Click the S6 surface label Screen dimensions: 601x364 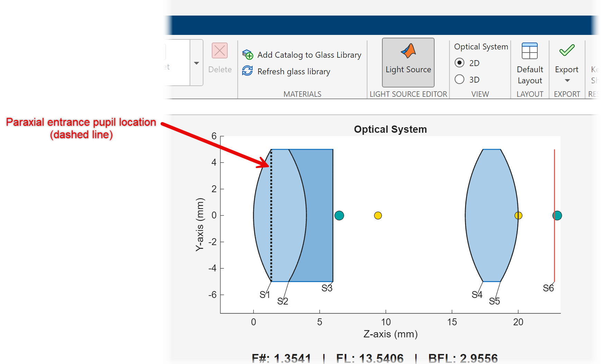pos(549,288)
